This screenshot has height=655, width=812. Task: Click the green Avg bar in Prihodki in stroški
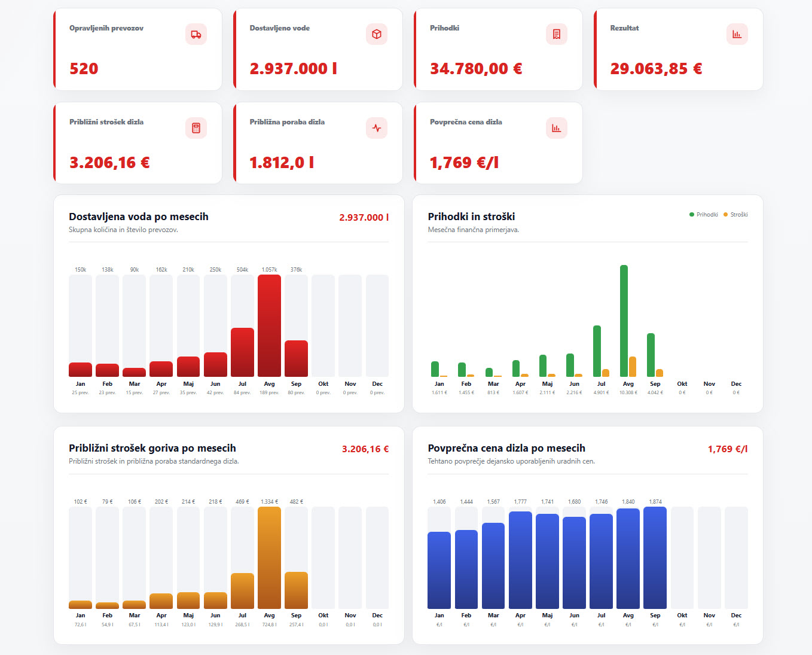point(624,321)
